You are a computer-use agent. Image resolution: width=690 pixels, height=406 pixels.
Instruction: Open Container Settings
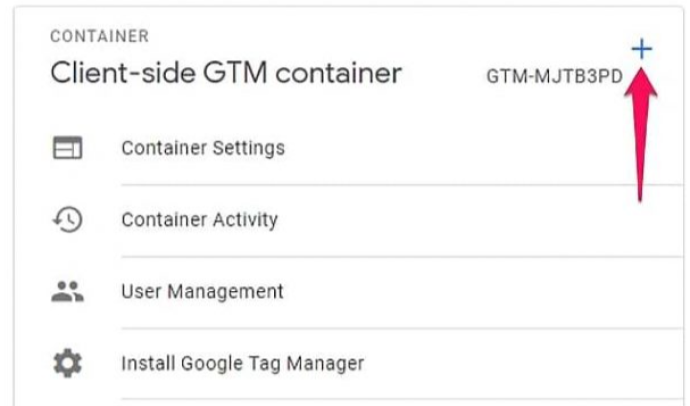tap(203, 148)
